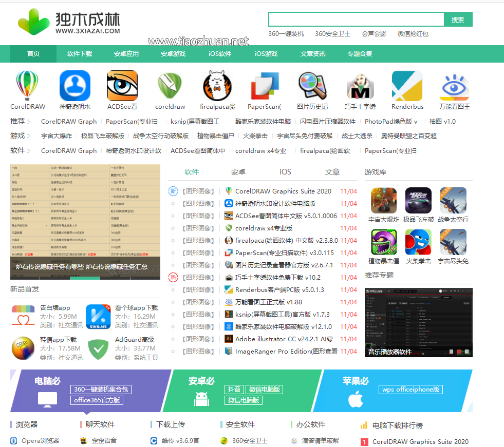Click PhotoPad绿色版 in the 推荐 row
The height and width of the screenshot is (447, 504).
point(391,122)
